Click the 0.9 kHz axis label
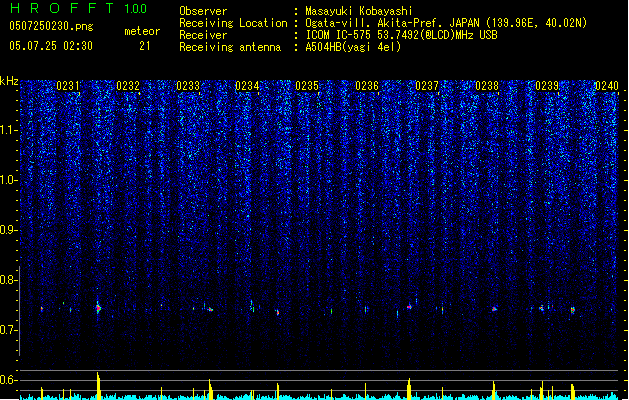Screen dimensions: 629x400 [x=9, y=230]
